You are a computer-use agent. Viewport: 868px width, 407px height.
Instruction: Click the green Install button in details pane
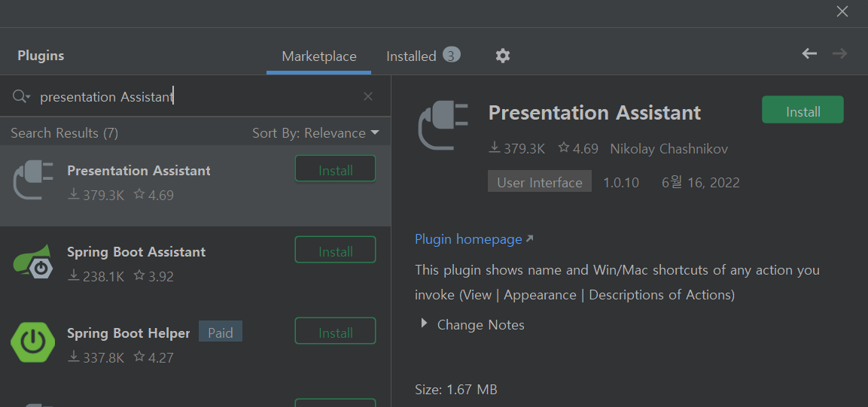[803, 110]
